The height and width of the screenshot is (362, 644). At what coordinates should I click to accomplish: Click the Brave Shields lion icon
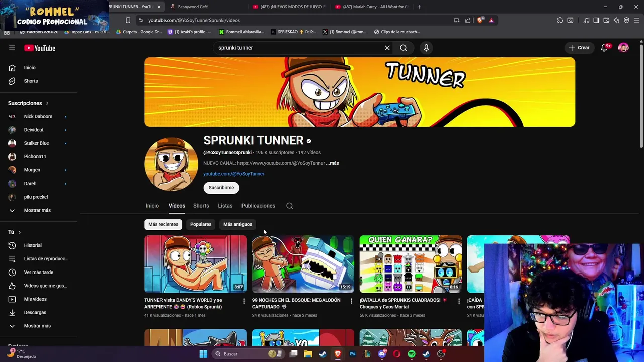coord(480,20)
